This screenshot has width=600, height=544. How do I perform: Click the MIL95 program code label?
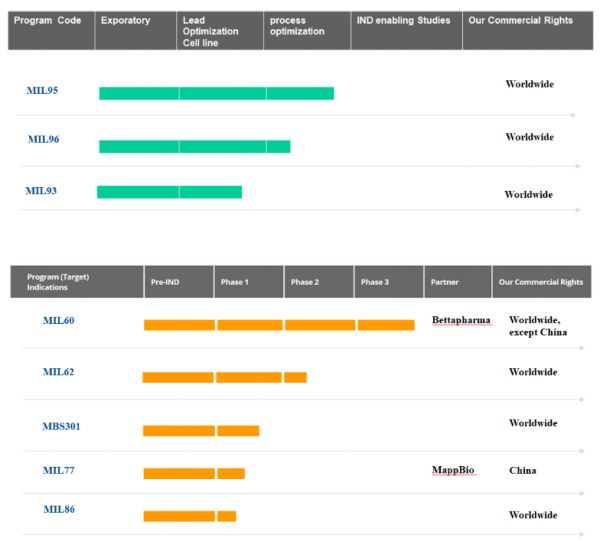42,91
